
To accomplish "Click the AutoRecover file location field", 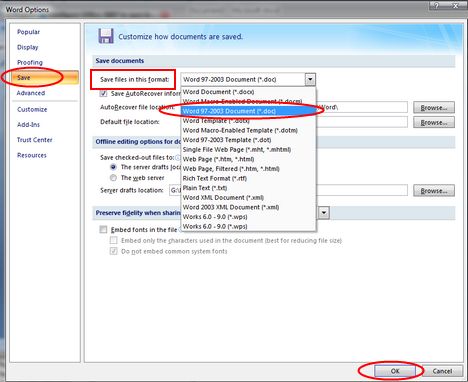I will 362,107.
